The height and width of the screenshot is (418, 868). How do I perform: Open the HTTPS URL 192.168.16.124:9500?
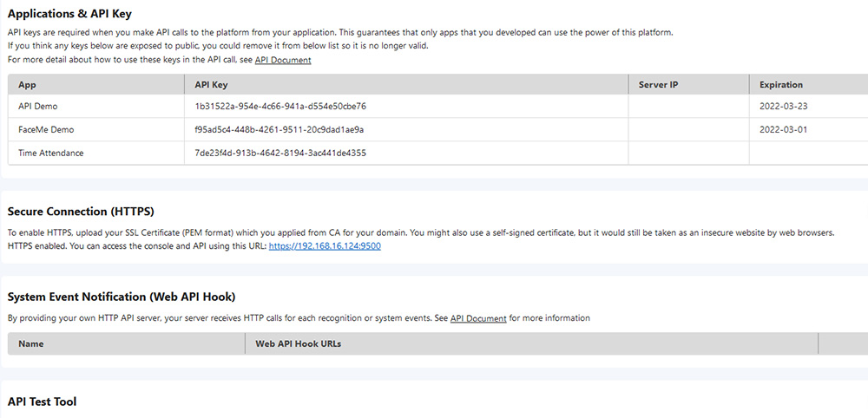(325, 246)
